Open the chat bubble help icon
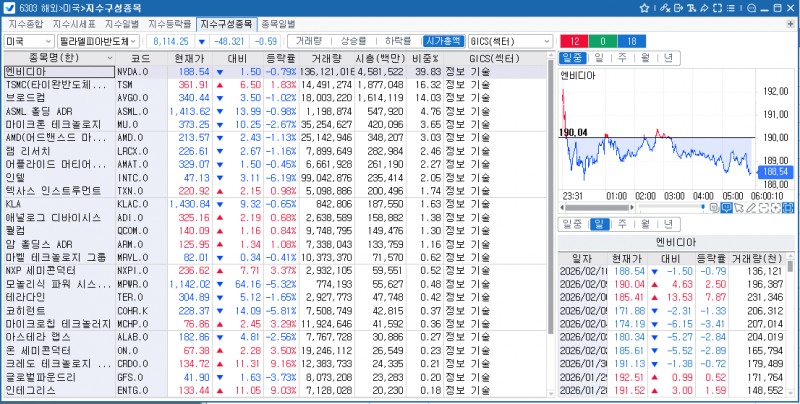This screenshot has width=800, height=404. tap(751, 8)
